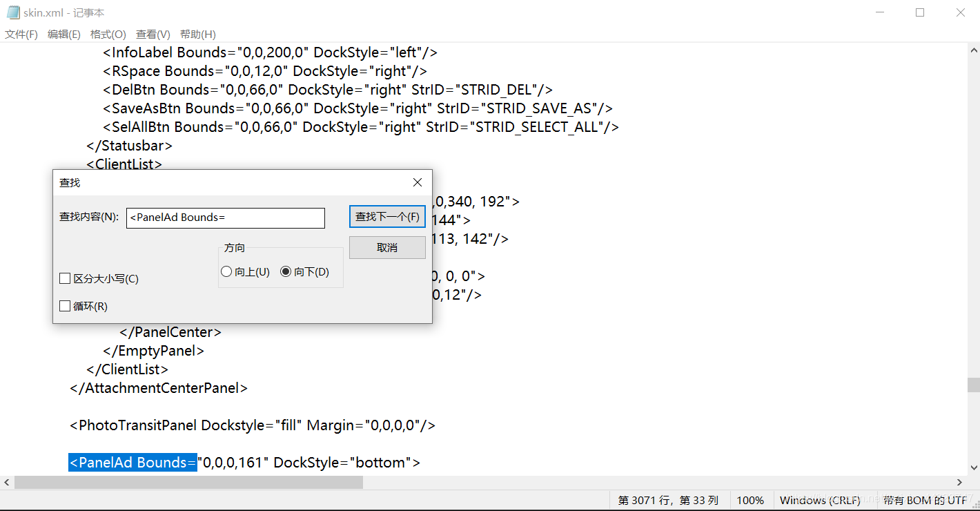Click the SelAllBtn STRID_SELECT_ALL line
980x511 pixels.
pos(361,127)
